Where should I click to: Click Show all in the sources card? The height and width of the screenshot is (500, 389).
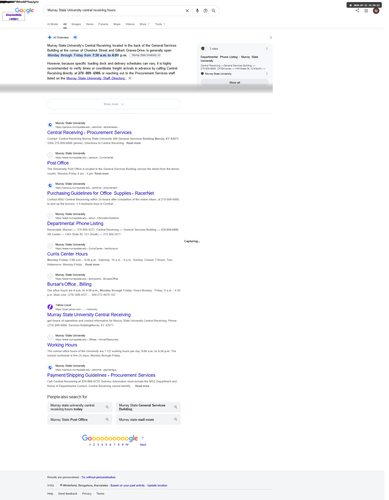coord(234,82)
